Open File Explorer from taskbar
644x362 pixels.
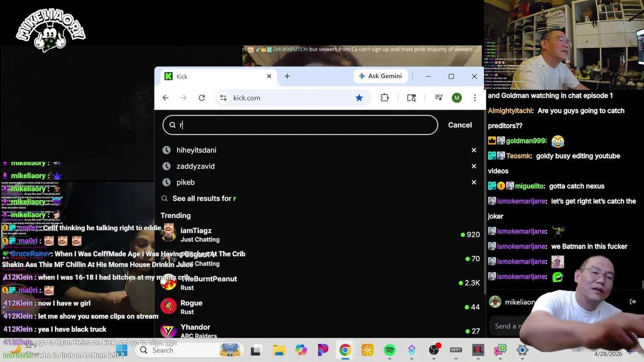pos(279,350)
